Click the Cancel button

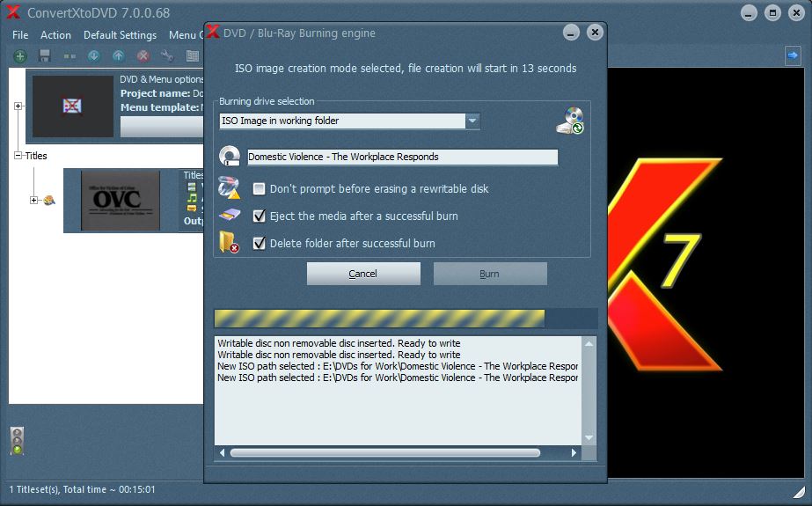[363, 274]
